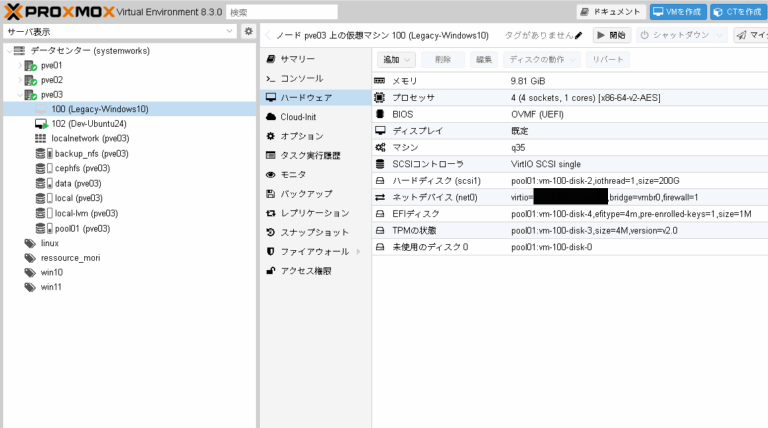Screen dimensions: 768x428
Task: Click the CTを作成 create CT button
Action: (x=738, y=12)
